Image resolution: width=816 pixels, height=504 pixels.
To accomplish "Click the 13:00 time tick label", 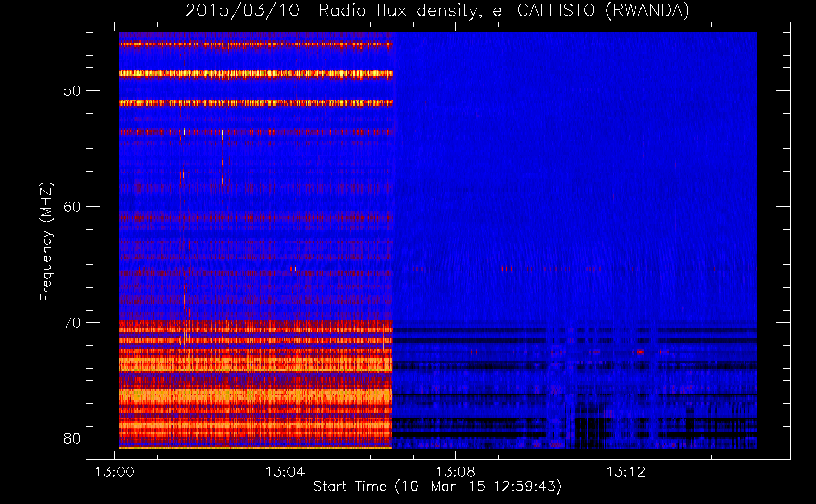I will point(115,472).
